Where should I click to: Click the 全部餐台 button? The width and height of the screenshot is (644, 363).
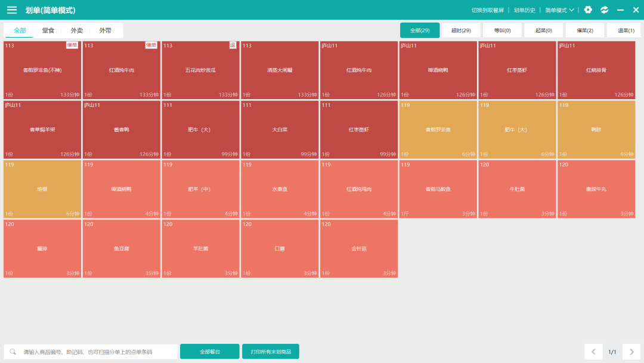click(x=209, y=352)
